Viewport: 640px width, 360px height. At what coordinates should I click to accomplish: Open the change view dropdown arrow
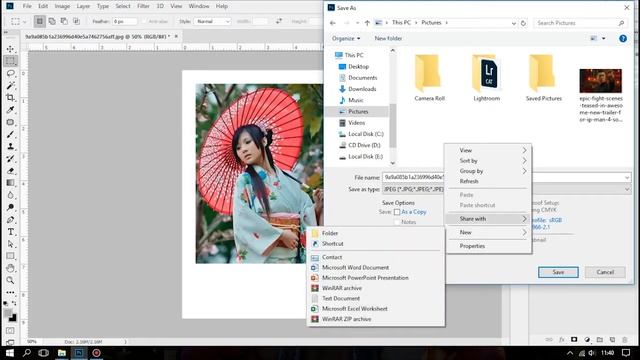click(x=604, y=38)
